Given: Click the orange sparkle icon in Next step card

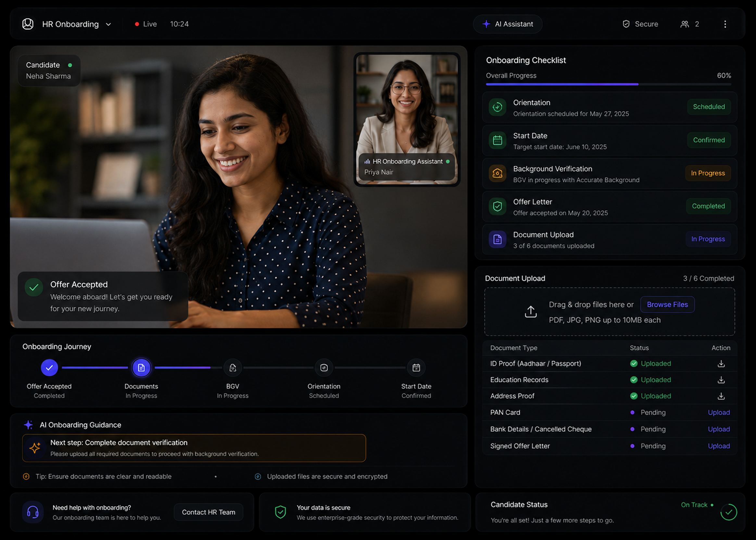Looking at the screenshot, I should 35,448.
